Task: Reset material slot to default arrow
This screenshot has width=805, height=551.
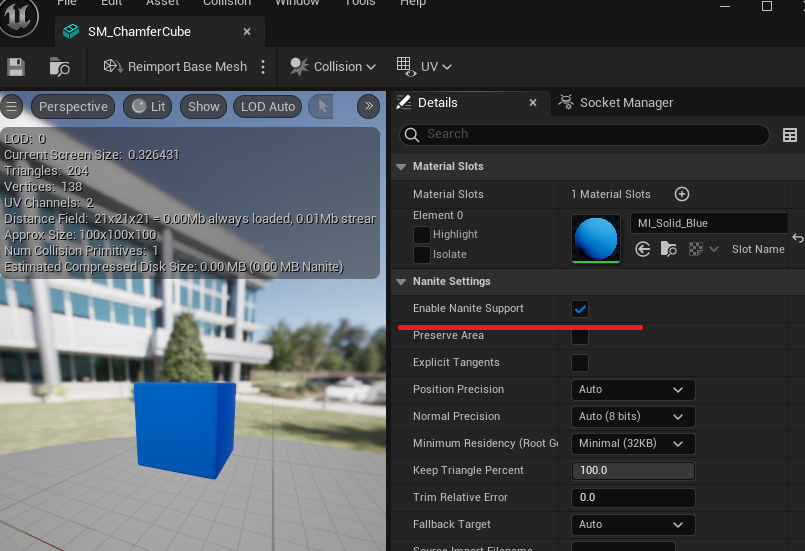Action: (x=797, y=238)
